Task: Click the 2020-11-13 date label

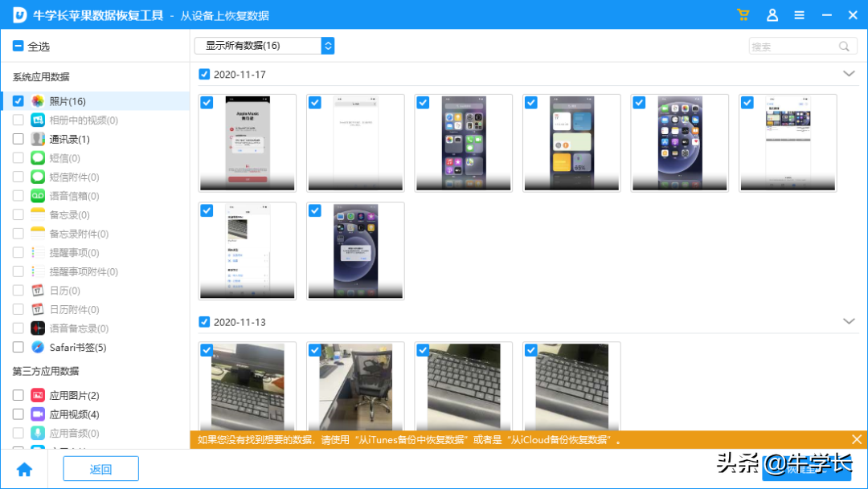Action: tap(240, 322)
